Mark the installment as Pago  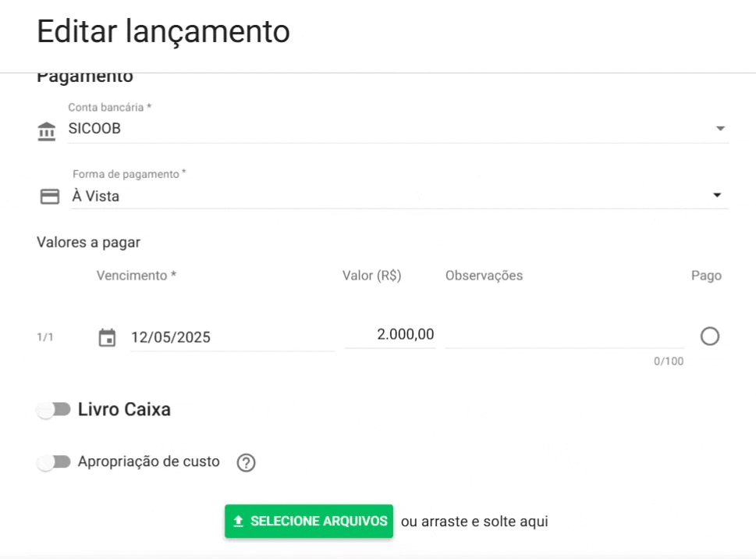[x=710, y=336]
